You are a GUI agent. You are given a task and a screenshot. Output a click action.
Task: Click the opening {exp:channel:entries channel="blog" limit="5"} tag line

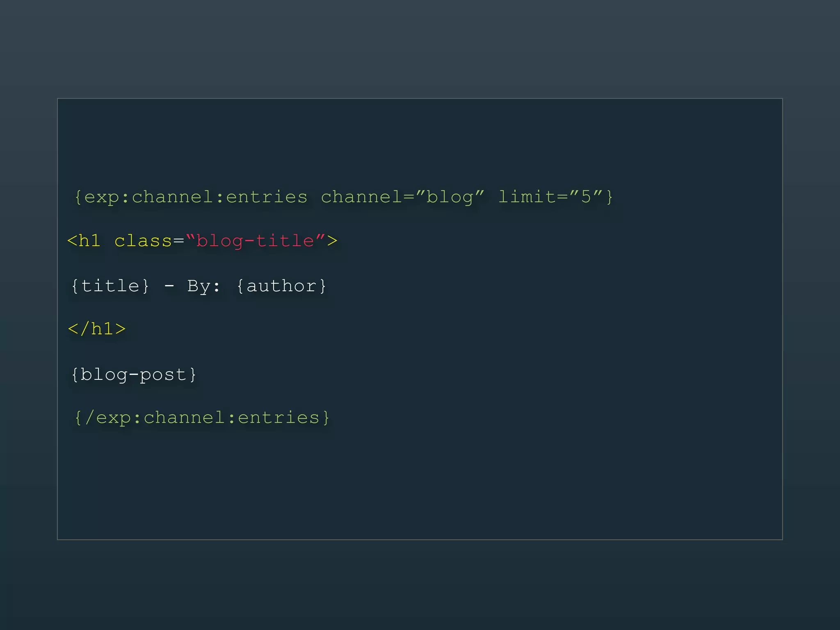tap(344, 197)
